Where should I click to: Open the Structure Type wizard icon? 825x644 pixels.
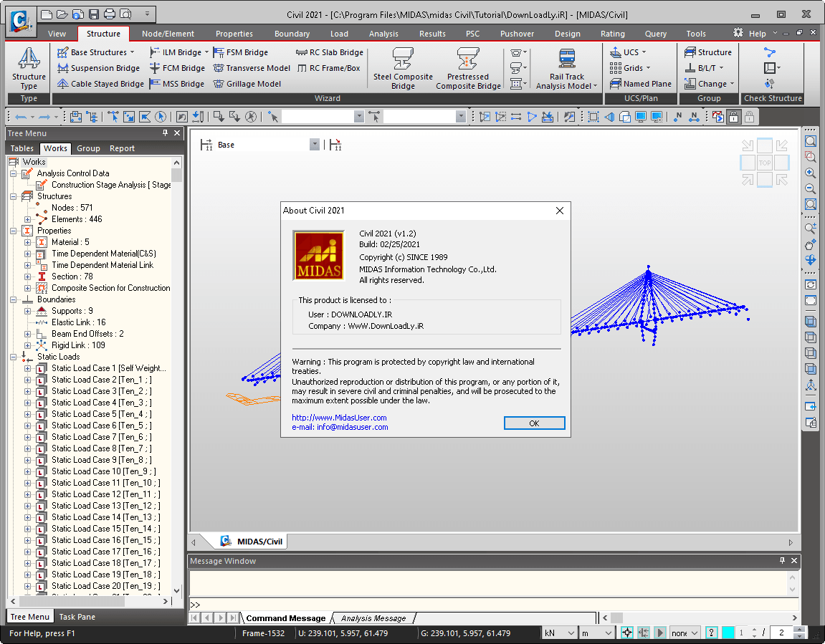tap(29, 67)
